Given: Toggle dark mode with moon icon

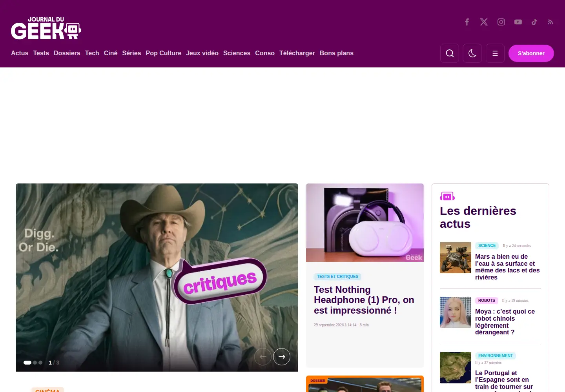Looking at the screenshot, I should coord(472,53).
